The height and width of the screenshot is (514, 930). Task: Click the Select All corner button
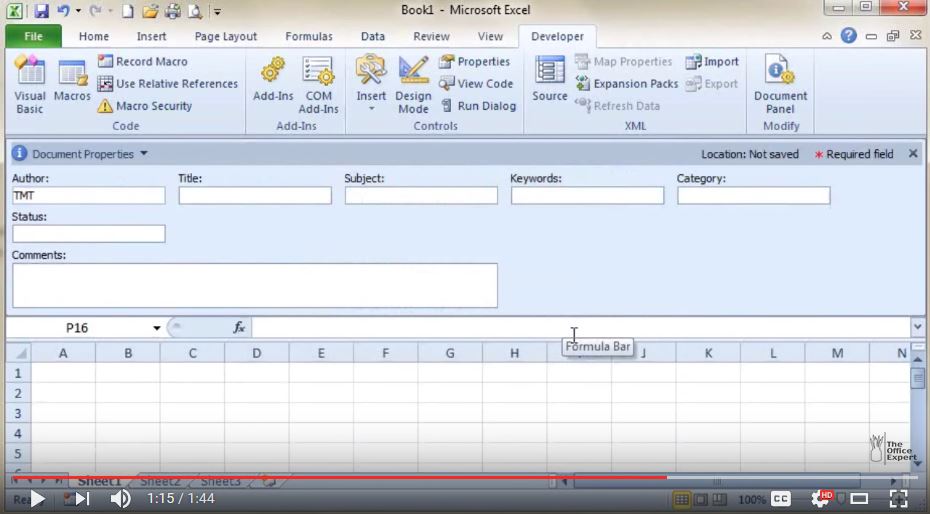[x=19, y=353]
